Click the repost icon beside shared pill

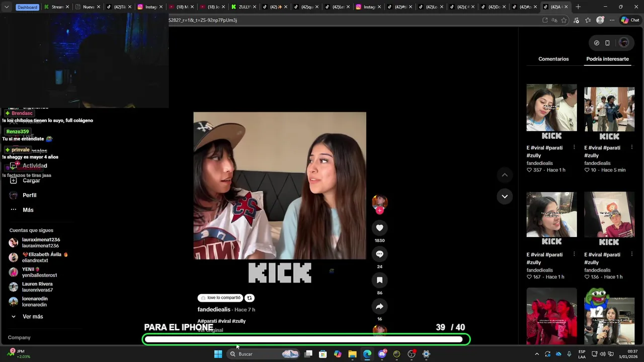click(x=249, y=298)
